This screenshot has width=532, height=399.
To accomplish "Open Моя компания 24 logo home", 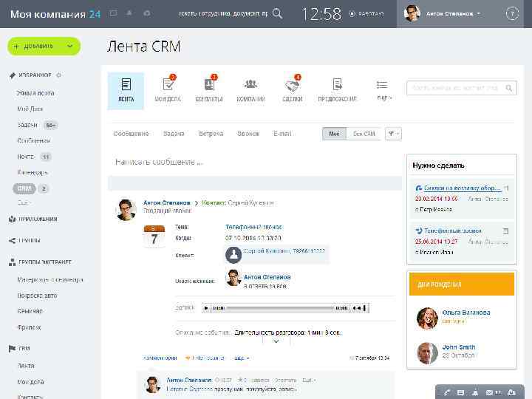I will pos(55,14).
